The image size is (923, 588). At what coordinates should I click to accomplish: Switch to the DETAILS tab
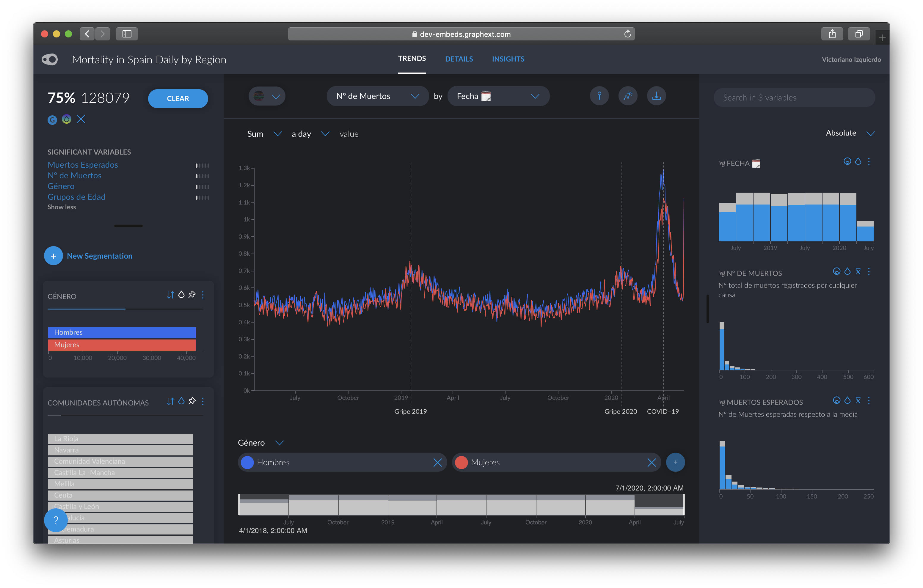459,59
